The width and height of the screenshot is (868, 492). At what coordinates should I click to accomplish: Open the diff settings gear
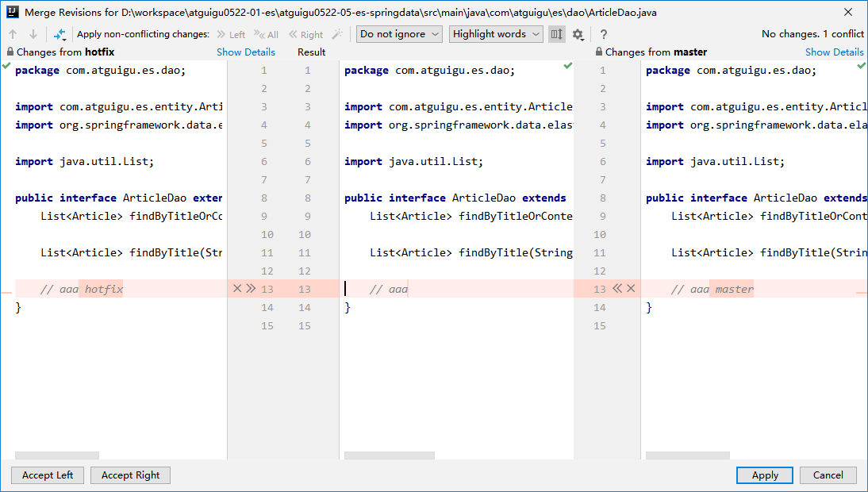click(578, 34)
